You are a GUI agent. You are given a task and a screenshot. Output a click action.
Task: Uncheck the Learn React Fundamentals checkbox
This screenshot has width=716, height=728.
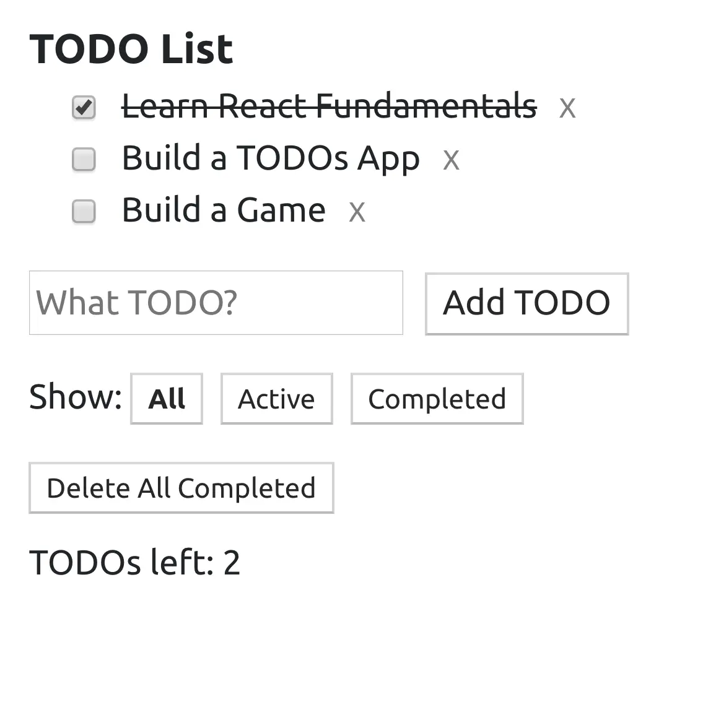(83, 106)
